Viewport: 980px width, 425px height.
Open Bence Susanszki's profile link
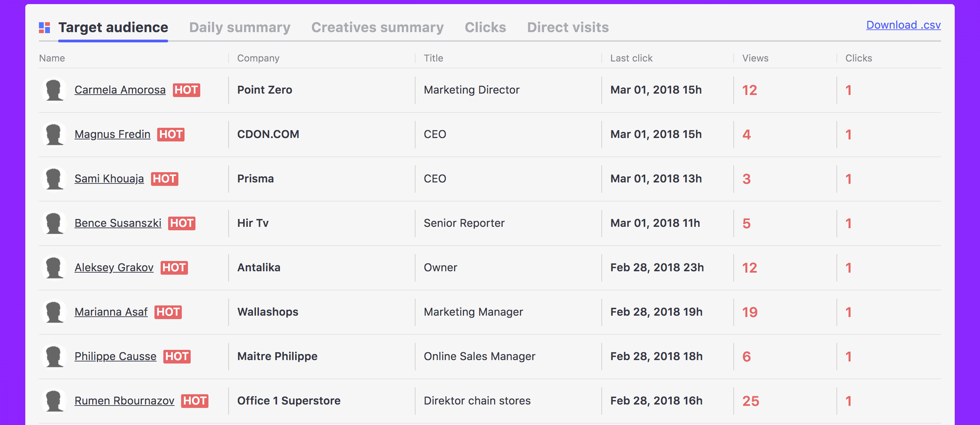point(118,223)
